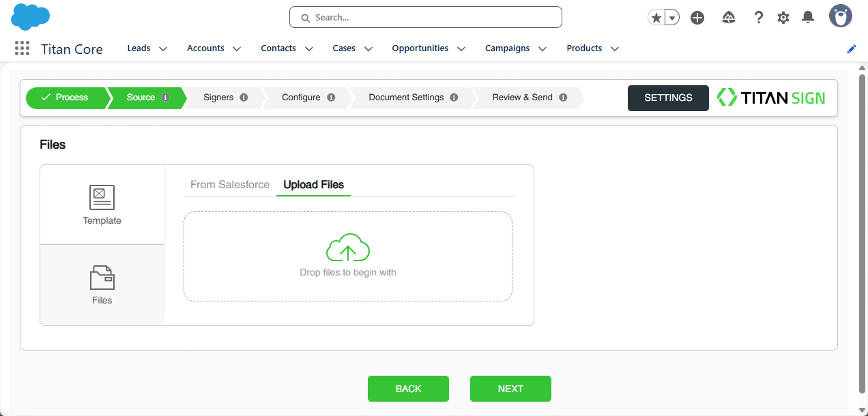Open the App Launcher grid icon

(22, 48)
